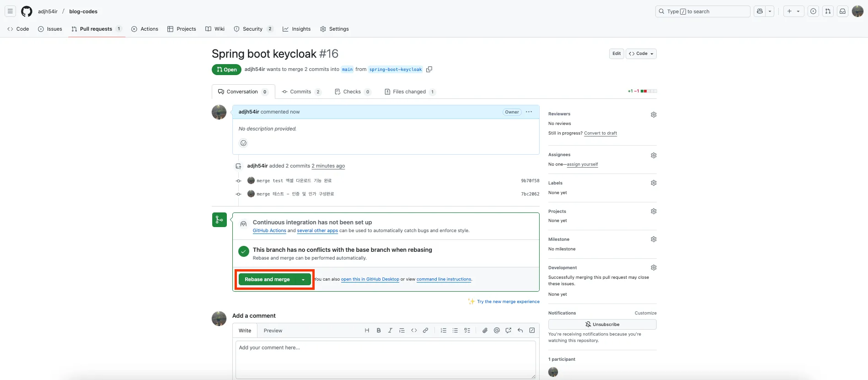This screenshot has width=868, height=380.
Task: Open the Wiki tab
Action: click(215, 29)
